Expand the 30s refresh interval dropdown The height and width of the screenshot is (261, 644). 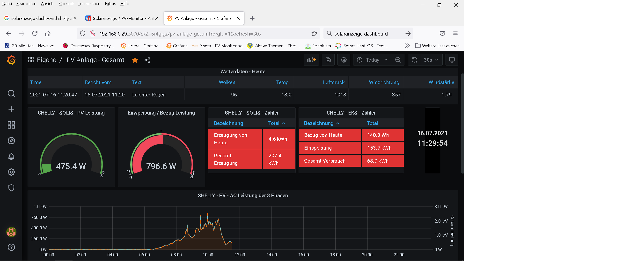pos(431,60)
